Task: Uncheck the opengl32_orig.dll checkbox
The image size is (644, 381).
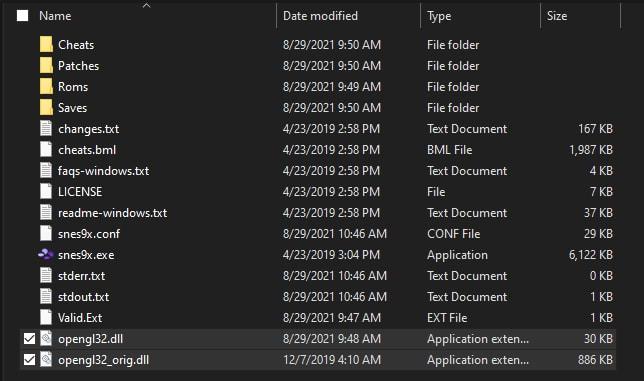Action: 29,360
